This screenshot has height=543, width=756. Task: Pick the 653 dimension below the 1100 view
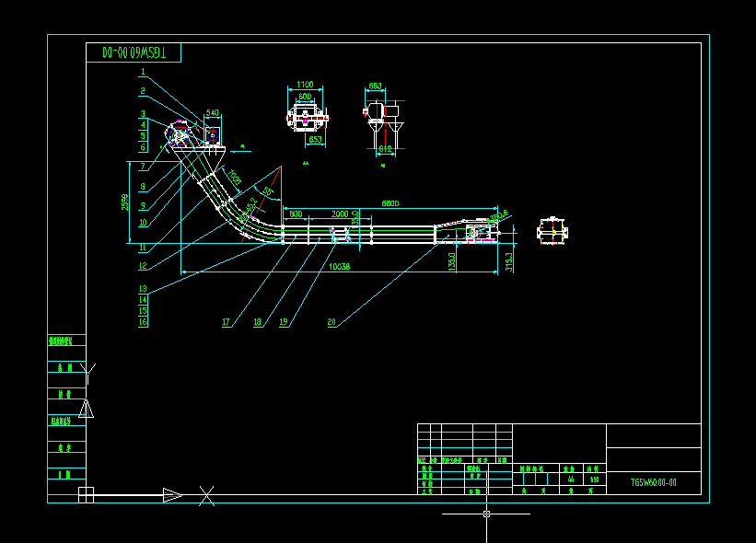click(x=315, y=139)
